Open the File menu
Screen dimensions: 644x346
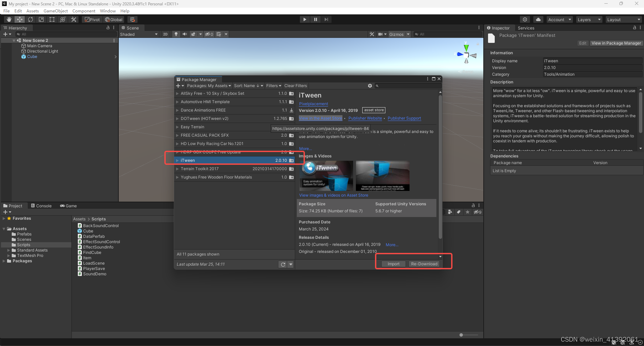[x=6, y=11]
